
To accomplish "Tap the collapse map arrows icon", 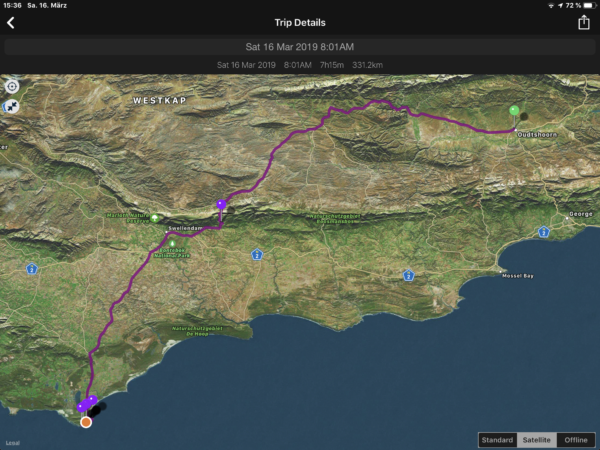I will [12, 105].
